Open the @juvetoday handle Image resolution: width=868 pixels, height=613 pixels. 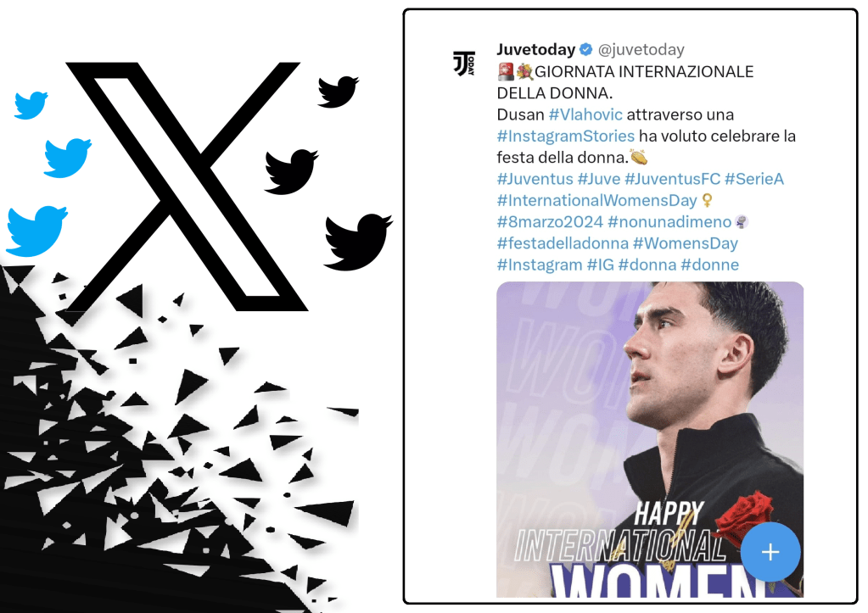[641, 50]
